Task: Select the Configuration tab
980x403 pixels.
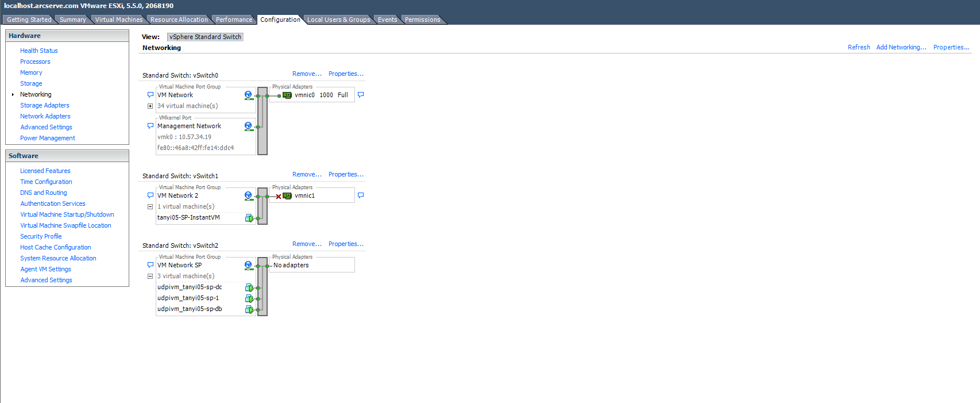Action: (280, 20)
